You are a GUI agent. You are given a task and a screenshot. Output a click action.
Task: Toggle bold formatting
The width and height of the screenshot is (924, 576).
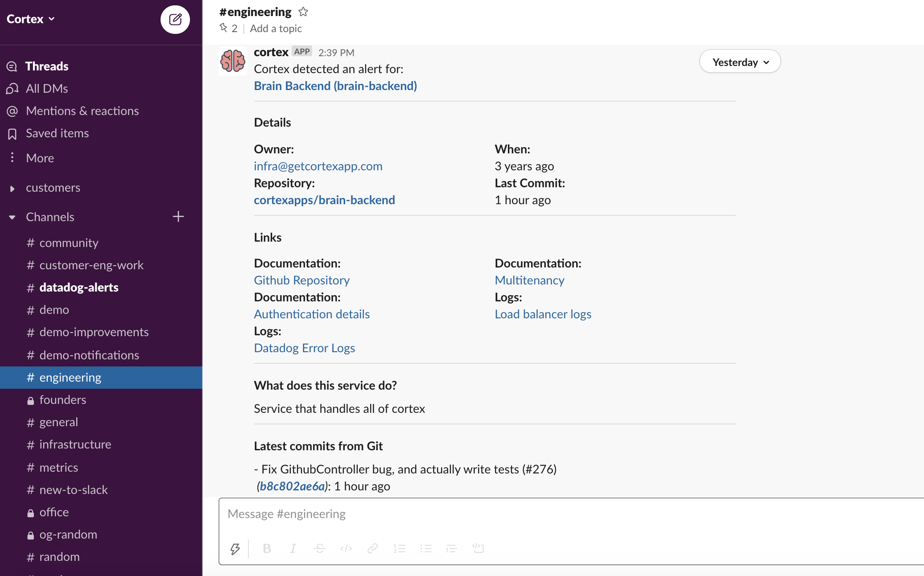click(x=267, y=548)
